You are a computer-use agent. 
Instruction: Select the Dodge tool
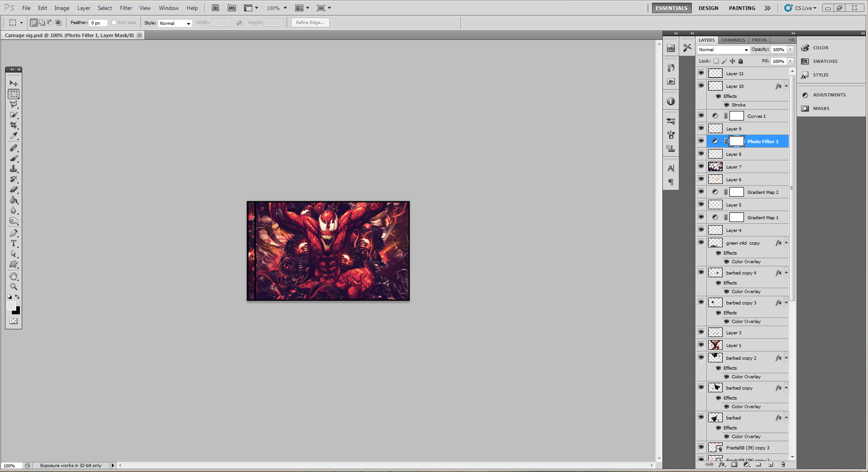[14, 221]
